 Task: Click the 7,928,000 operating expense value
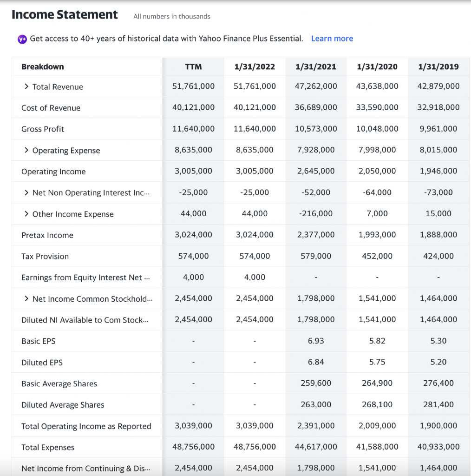(x=316, y=150)
